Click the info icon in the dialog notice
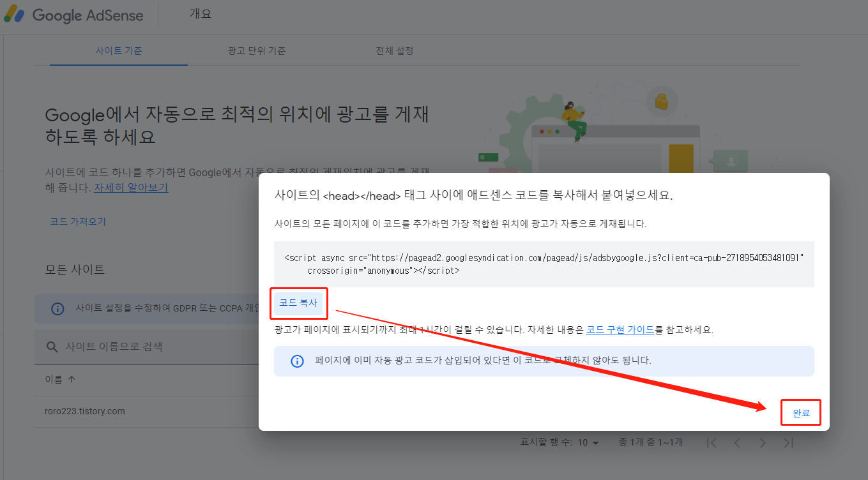This screenshot has width=868, height=480. 297,361
